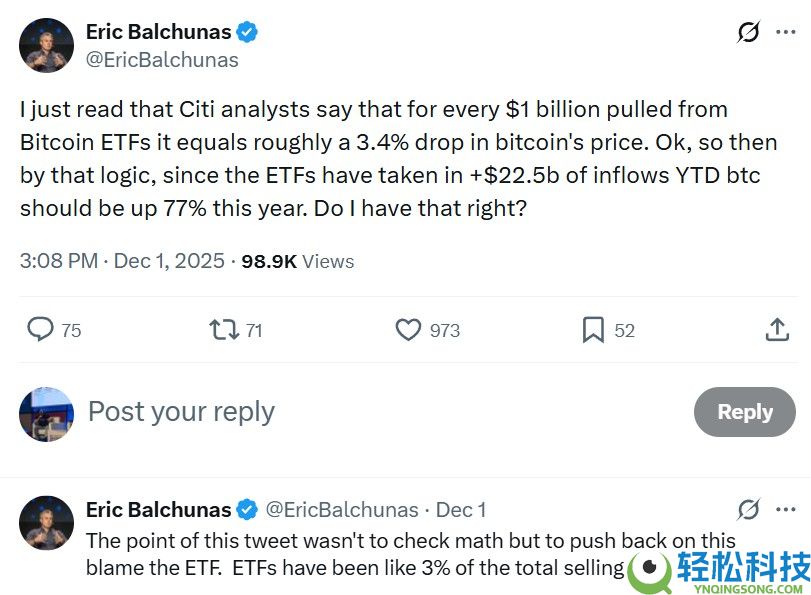The width and height of the screenshot is (811, 595).
Task: Open the handle @EricBalchunas profile link
Action: pos(161,60)
